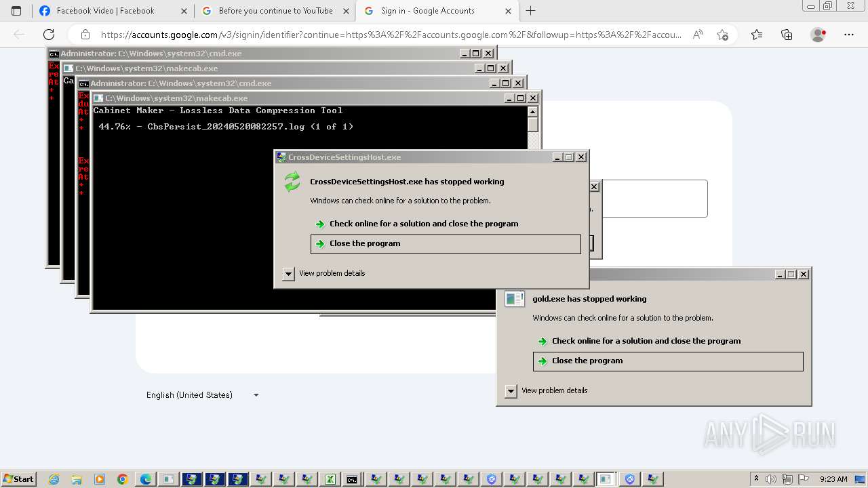Close the YouTube consent tab
The width and height of the screenshot is (868, 488).
[346, 11]
